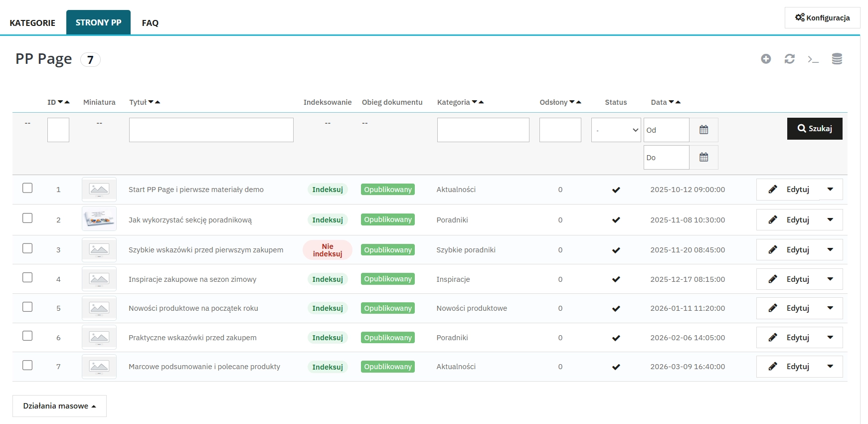Sort Kategoria column ascending
Image resolution: width=868 pixels, height=424 pixels.
pyautogui.click(x=481, y=102)
